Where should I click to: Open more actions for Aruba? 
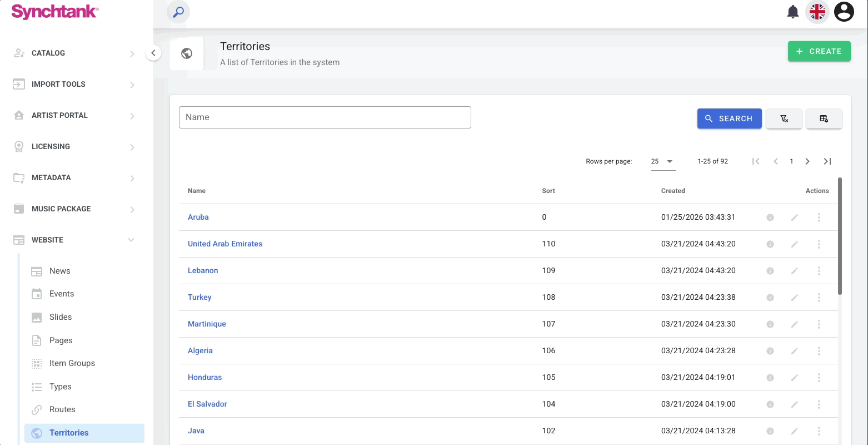point(819,217)
